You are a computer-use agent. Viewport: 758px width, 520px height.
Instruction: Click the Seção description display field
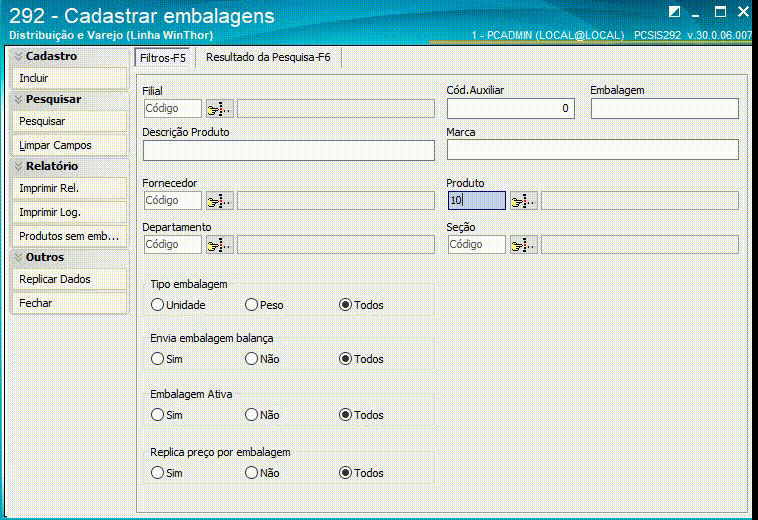click(640, 245)
